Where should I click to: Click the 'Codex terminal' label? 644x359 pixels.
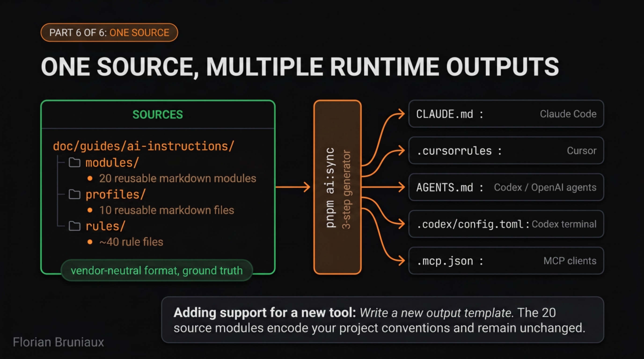[x=564, y=224]
